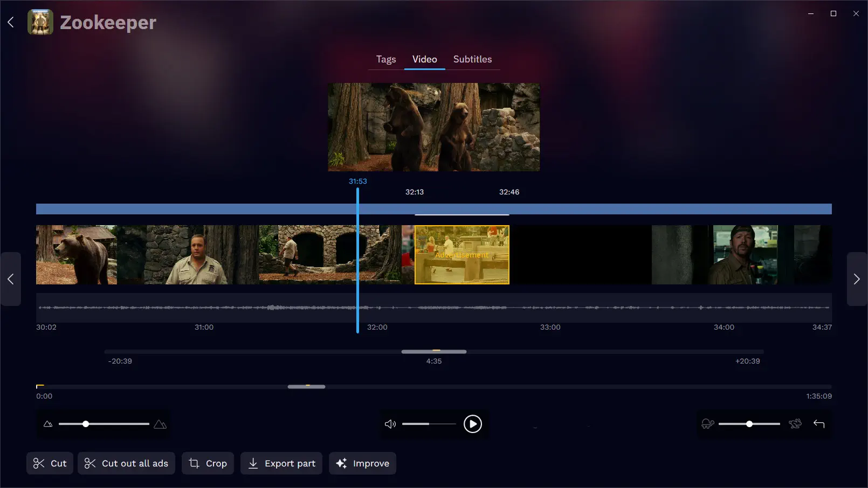
Task: Select the Crop button
Action: click(x=208, y=463)
